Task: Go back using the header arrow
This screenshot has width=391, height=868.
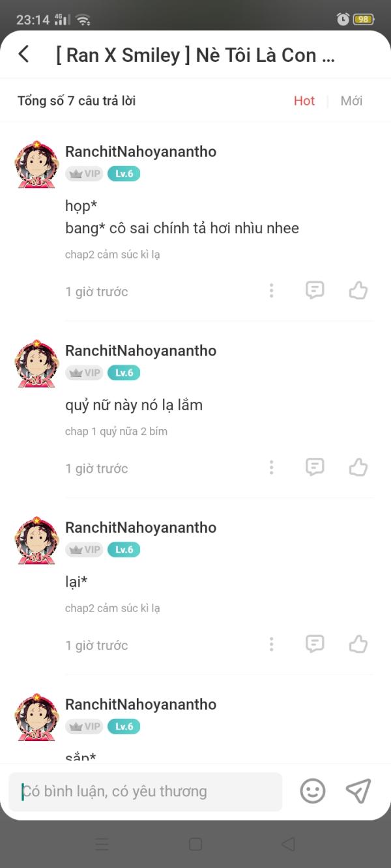Action: [x=24, y=54]
